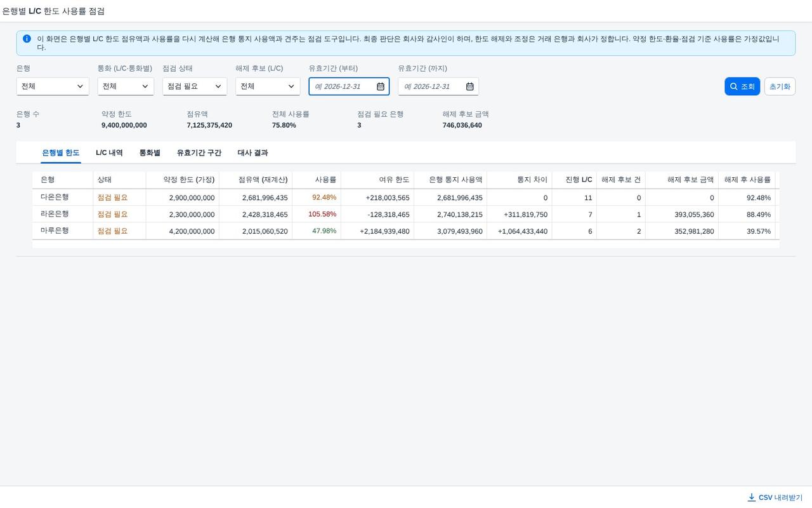Open calendar picker for 유효기간 (까지)

click(470, 86)
